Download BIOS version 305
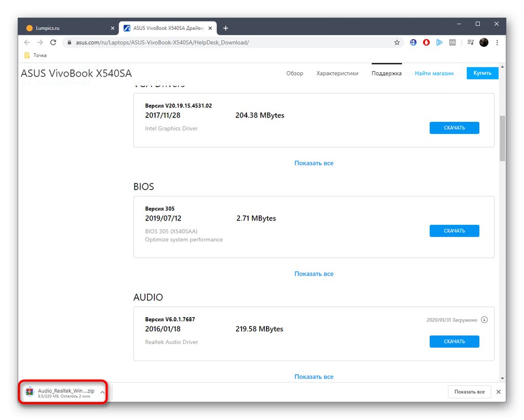 click(454, 231)
